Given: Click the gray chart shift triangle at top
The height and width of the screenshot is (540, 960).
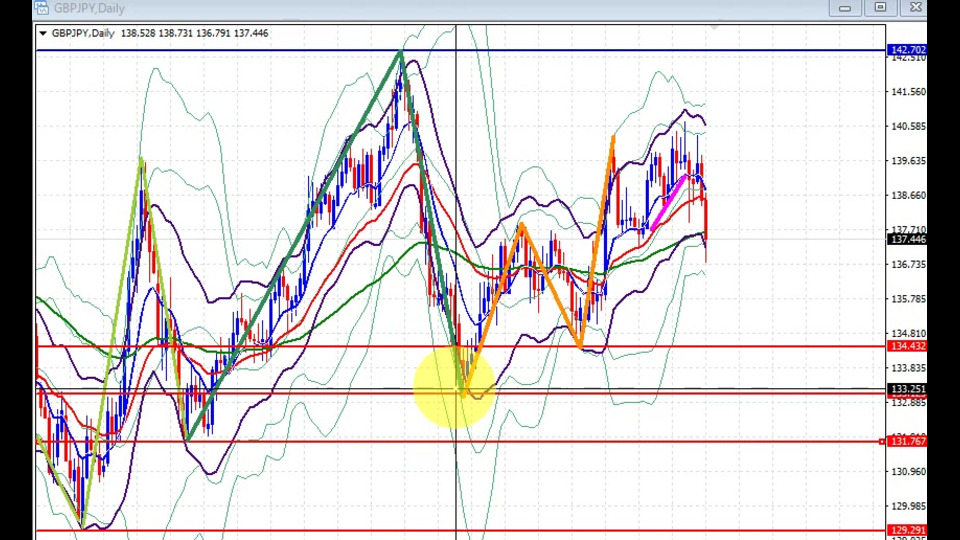Looking at the screenshot, I should tap(714, 28).
